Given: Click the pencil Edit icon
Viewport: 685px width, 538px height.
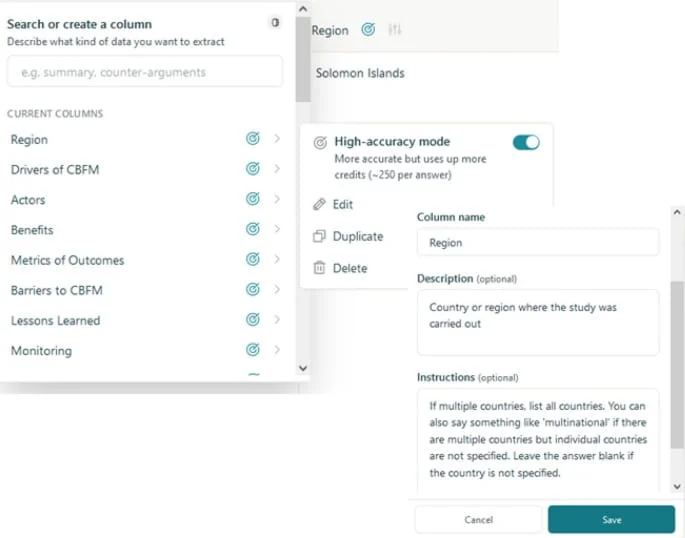Looking at the screenshot, I should pos(320,204).
